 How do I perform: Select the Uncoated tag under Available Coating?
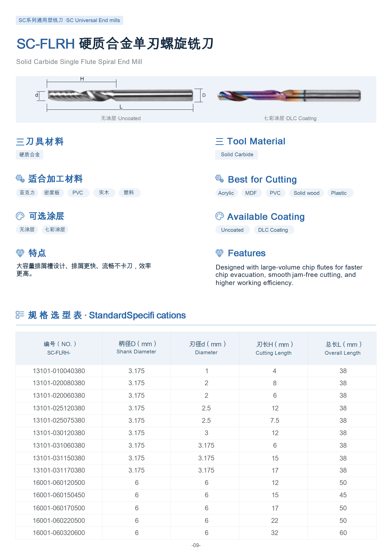pos(232,230)
